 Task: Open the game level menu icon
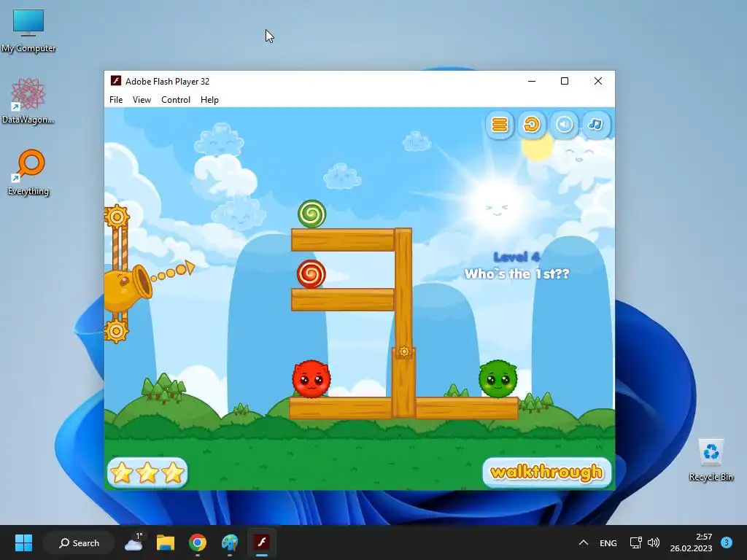(x=500, y=125)
